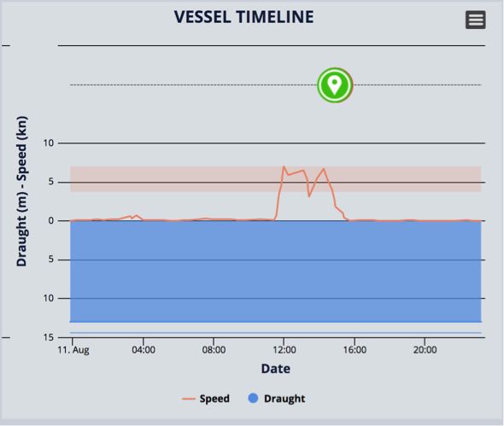
Task: Select the 04:00 time axis label
Action: click(x=144, y=350)
